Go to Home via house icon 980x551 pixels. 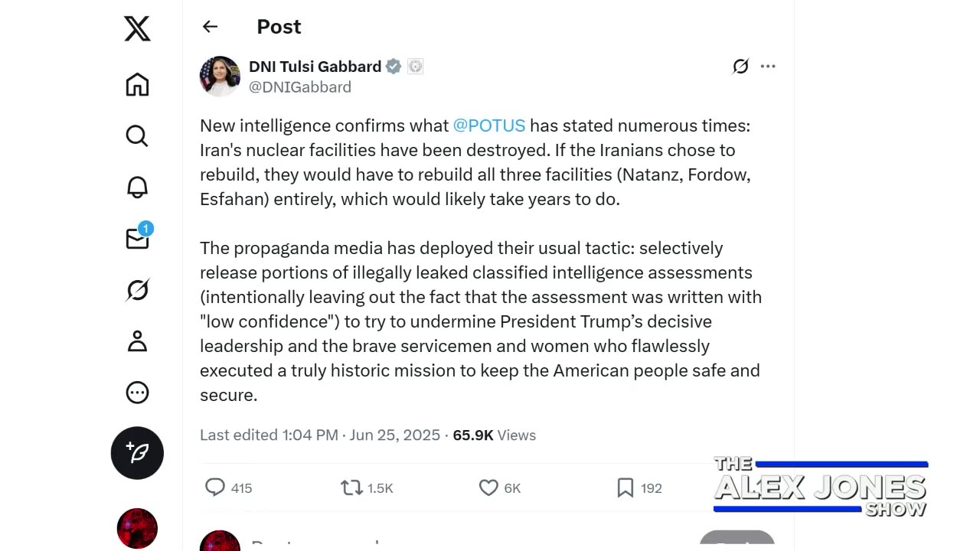137,84
